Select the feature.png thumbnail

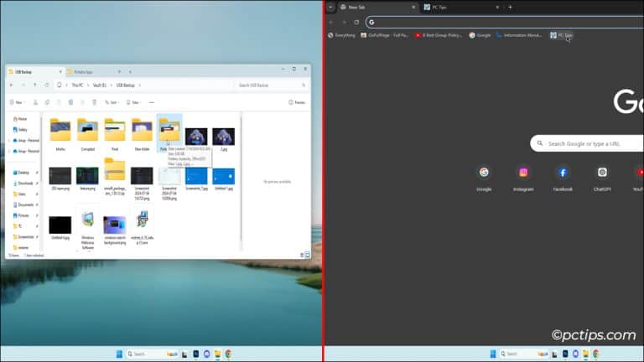(x=87, y=178)
